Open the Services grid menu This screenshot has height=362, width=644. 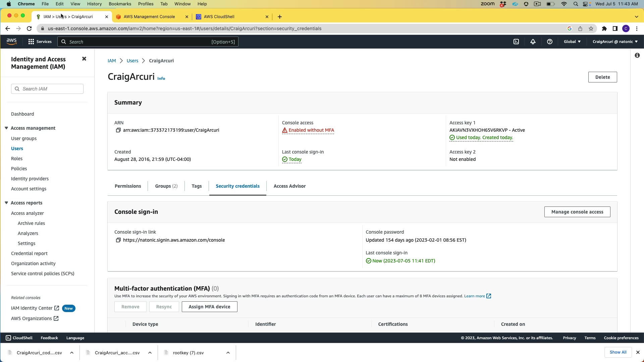[x=31, y=42]
